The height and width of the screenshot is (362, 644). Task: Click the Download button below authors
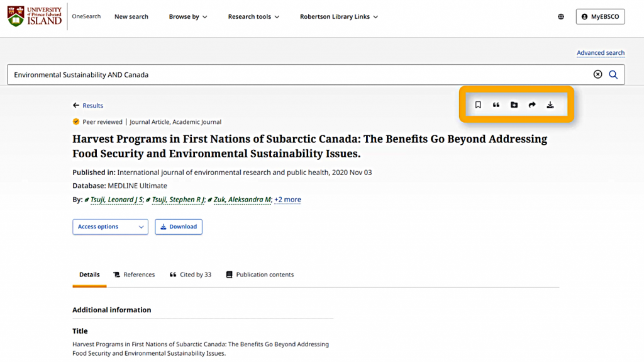click(x=179, y=227)
